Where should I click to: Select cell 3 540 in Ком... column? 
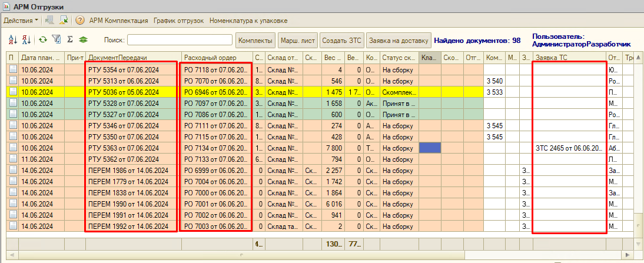[x=495, y=81]
